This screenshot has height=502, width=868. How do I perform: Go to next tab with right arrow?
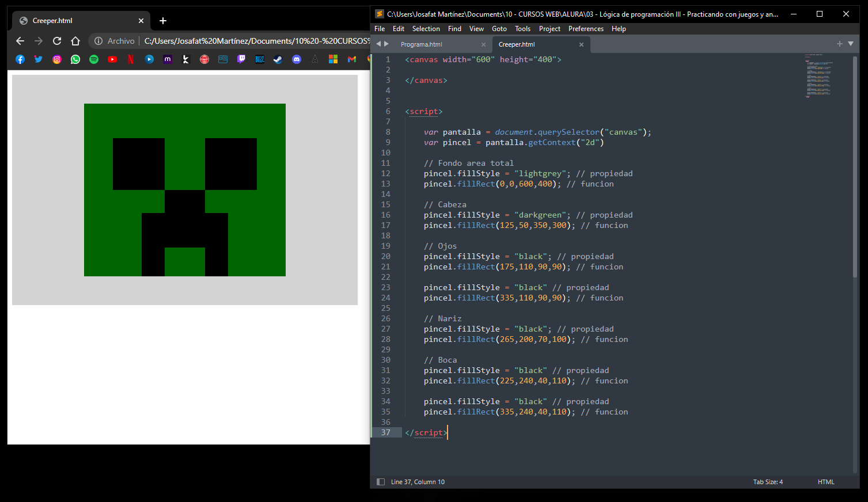[x=386, y=44]
